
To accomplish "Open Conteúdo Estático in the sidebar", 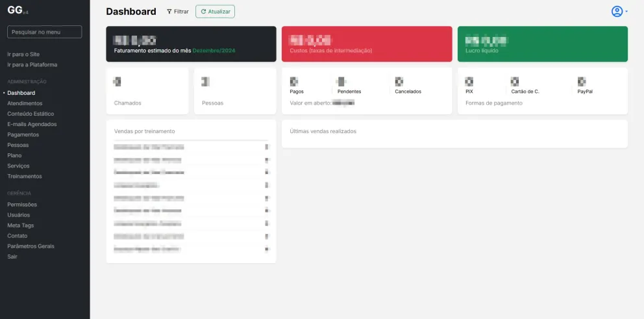I will point(31,114).
